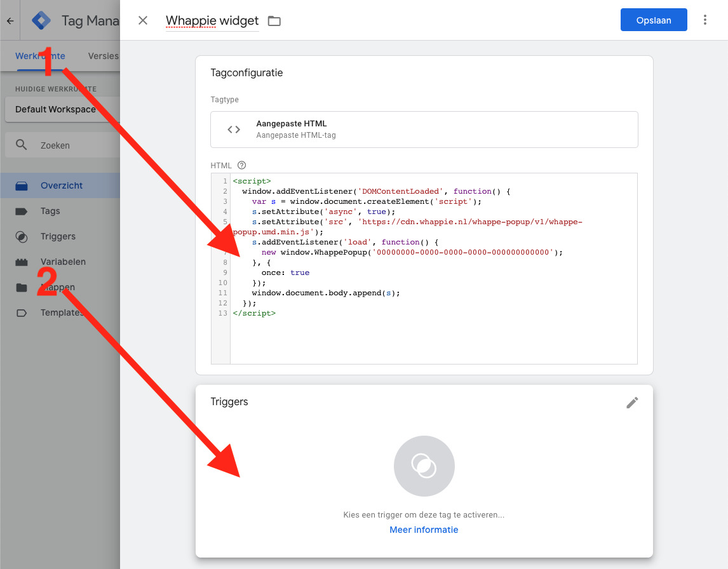Open the three-dot more options menu
The height and width of the screenshot is (569, 728).
704,20
